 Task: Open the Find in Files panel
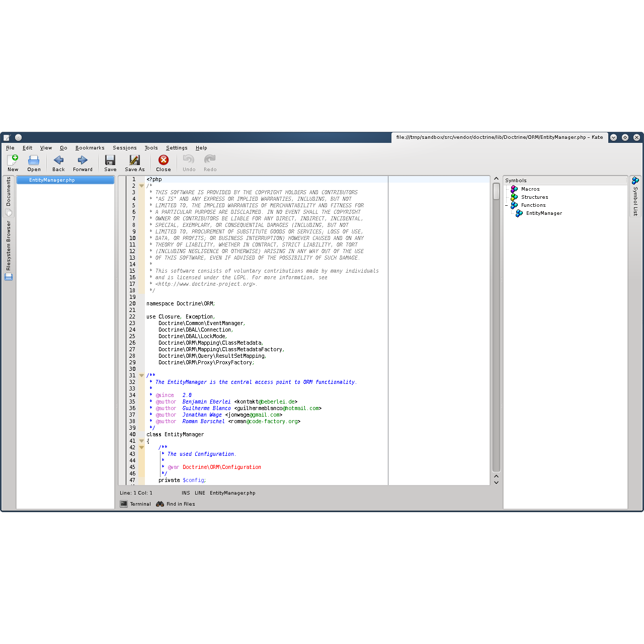coord(176,504)
